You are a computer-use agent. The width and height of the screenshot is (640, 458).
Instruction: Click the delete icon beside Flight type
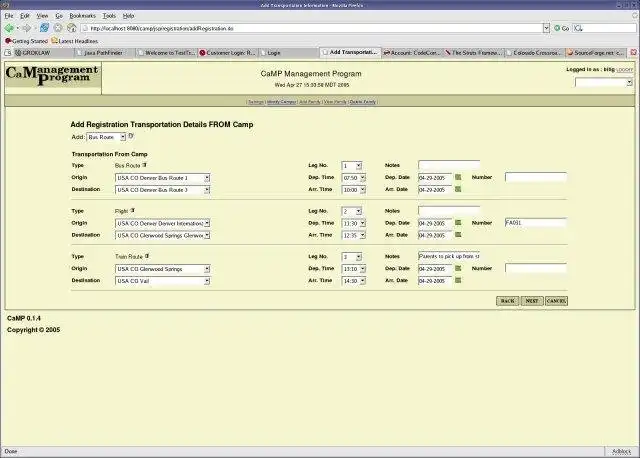coord(133,211)
